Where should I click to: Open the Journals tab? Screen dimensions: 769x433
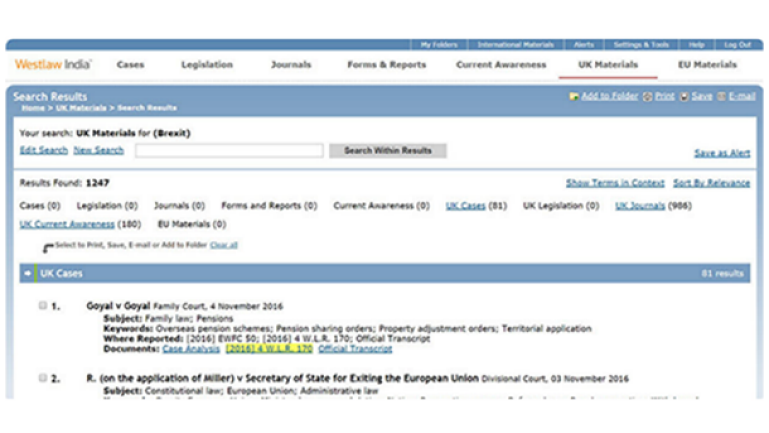291,65
